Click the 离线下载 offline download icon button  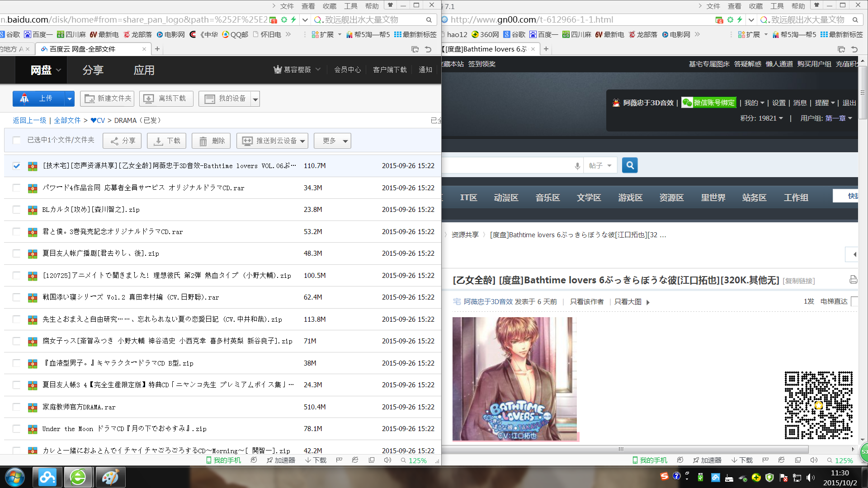(x=166, y=99)
